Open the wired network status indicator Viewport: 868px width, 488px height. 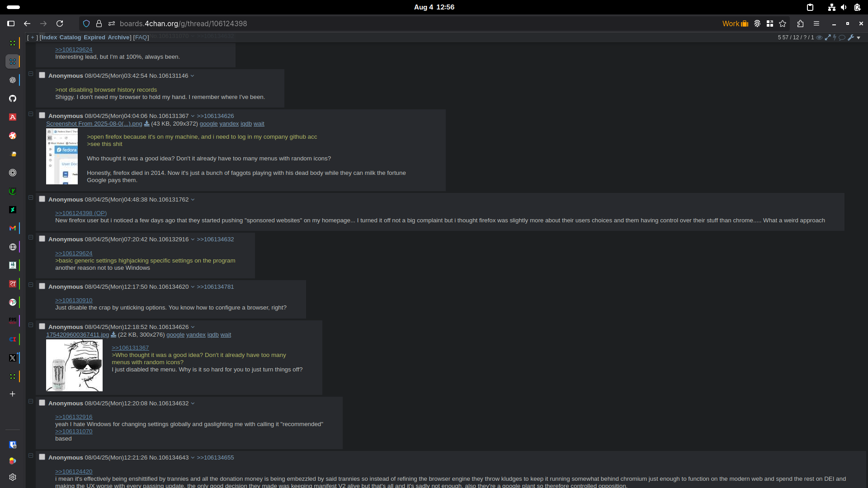coord(831,7)
